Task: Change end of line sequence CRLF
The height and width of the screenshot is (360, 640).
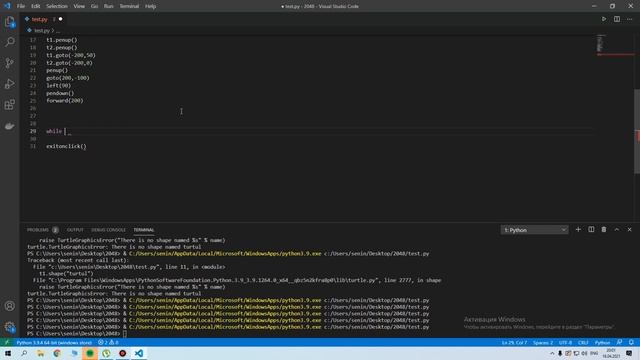Action: (x=583, y=342)
